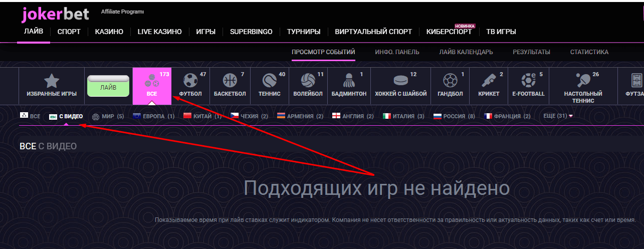This screenshot has height=249, width=644.
Task: Open the SUPERBINGO menu item
Action: 251,32
